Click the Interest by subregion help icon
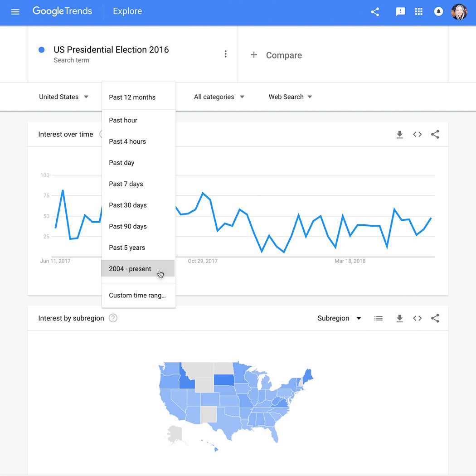 113,318
